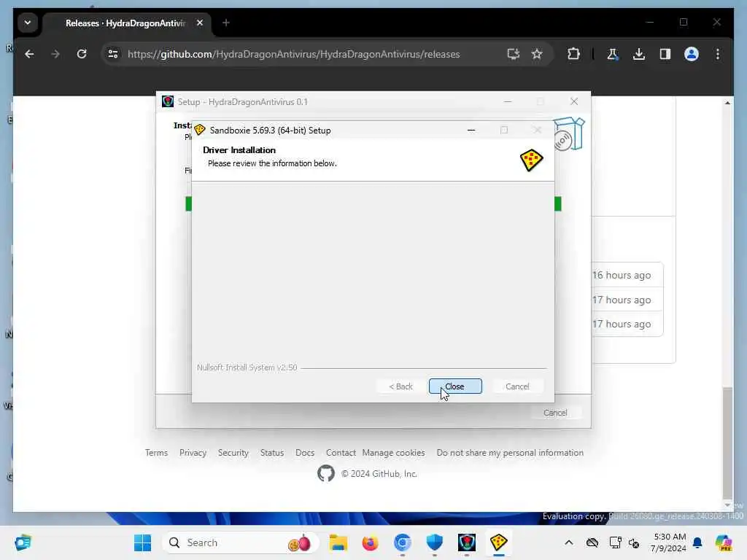Select the Releases HydraDragonAntivirus tab
Viewport: 747px width, 560px height.
point(125,23)
